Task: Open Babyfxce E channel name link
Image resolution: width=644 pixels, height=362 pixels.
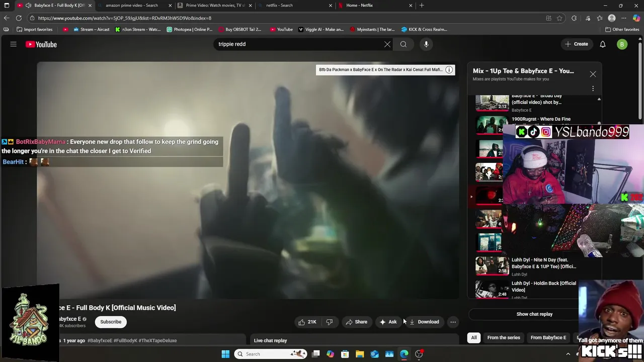Action: pos(70,319)
